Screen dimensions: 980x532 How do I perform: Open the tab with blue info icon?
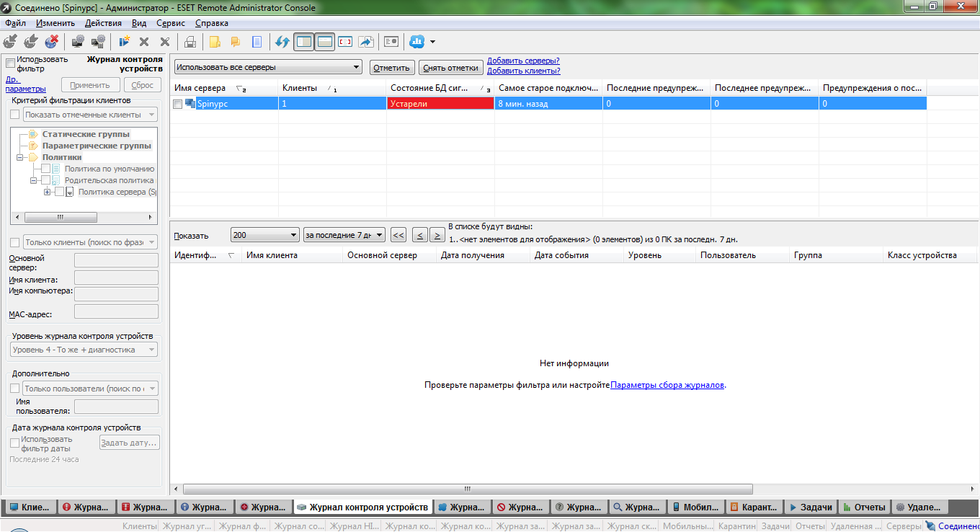[205, 507]
